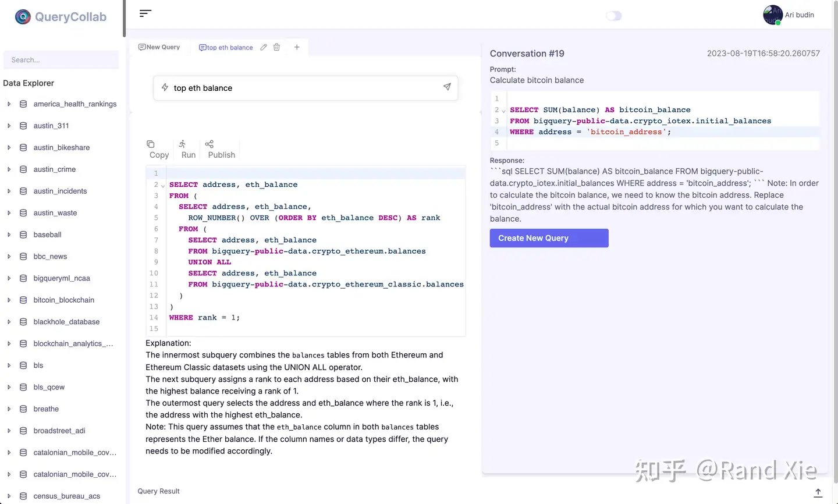
Task: Click the bbc_news database icon
Action: [23, 257]
